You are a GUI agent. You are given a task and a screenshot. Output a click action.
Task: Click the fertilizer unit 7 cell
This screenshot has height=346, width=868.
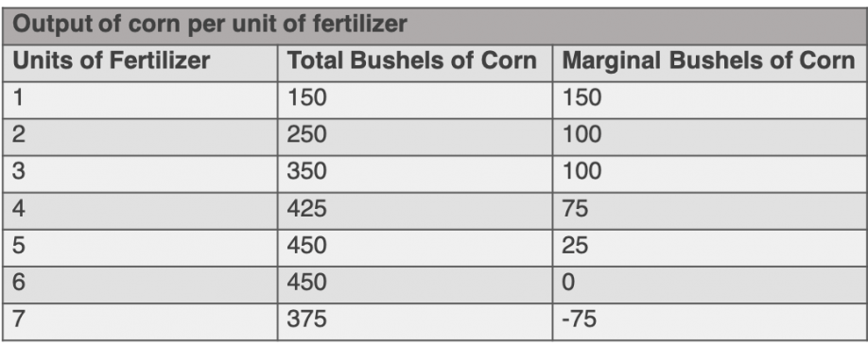tap(140, 321)
